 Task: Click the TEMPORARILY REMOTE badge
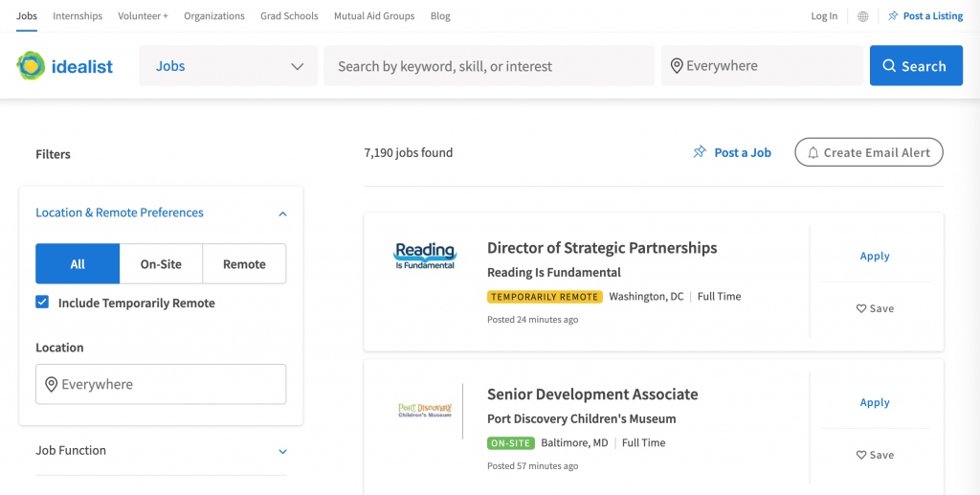tap(545, 297)
